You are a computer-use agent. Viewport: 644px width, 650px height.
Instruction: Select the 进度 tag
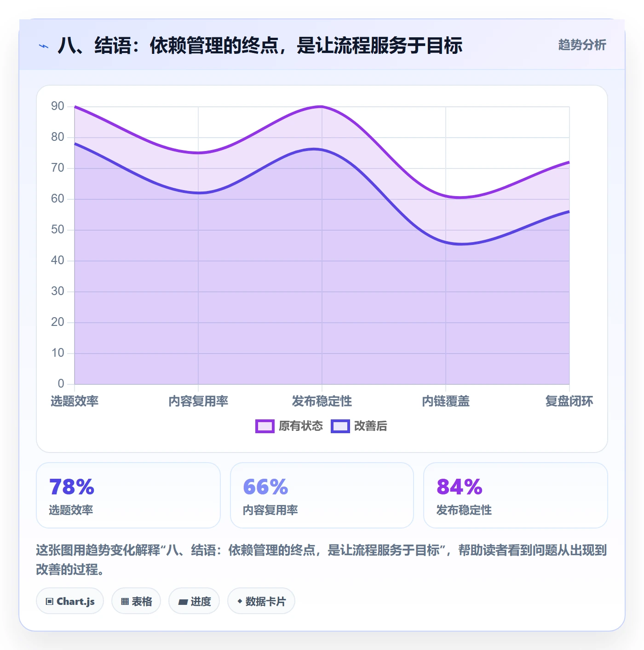pos(194,601)
